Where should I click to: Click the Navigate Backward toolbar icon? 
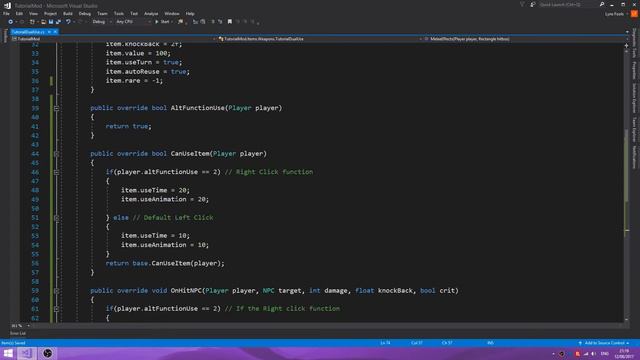(10, 22)
